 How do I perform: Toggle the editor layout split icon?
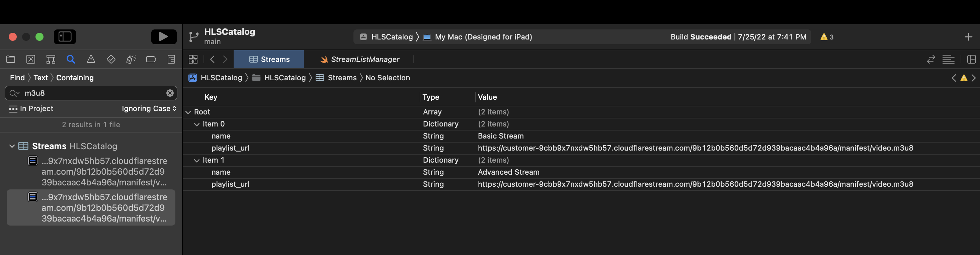click(x=971, y=59)
